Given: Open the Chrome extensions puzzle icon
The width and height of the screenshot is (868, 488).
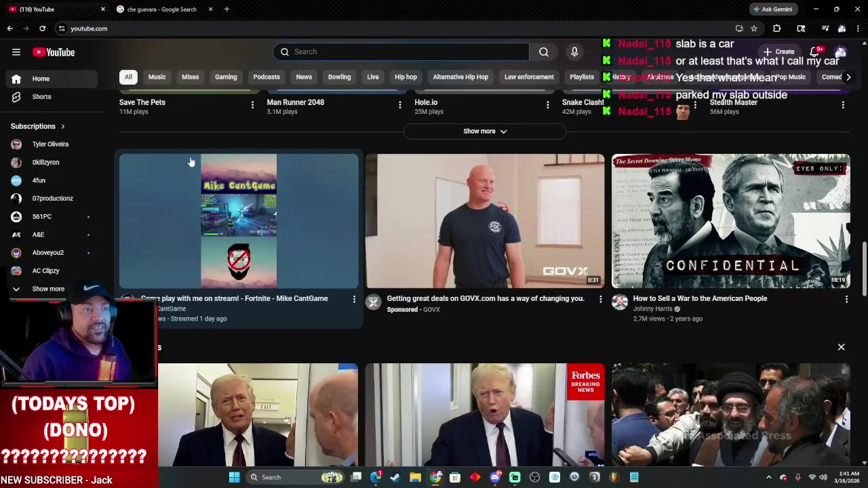Looking at the screenshot, I should (777, 28).
